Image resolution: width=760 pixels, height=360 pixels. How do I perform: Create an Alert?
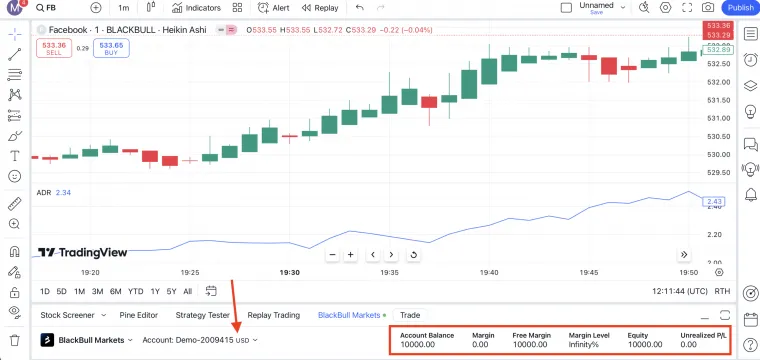273,8
